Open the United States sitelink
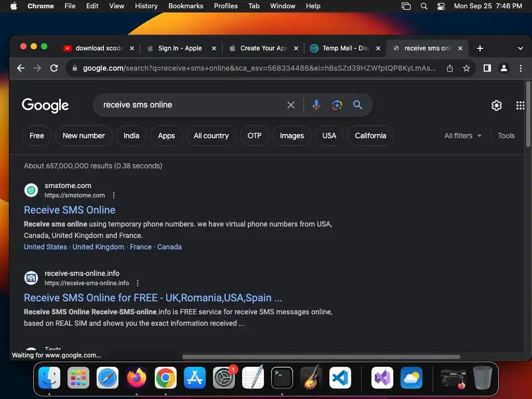This screenshot has height=399, width=532. coord(46,247)
